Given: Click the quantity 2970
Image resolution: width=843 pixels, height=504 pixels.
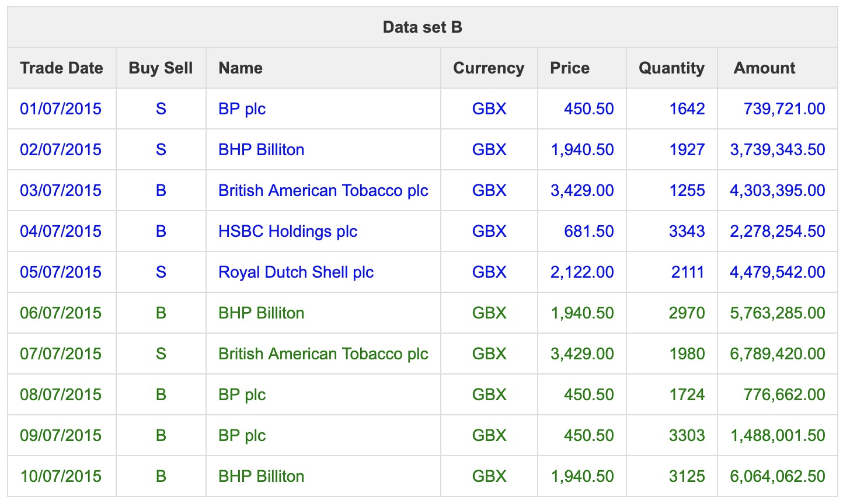Looking at the screenshot, I should (687, 313).
